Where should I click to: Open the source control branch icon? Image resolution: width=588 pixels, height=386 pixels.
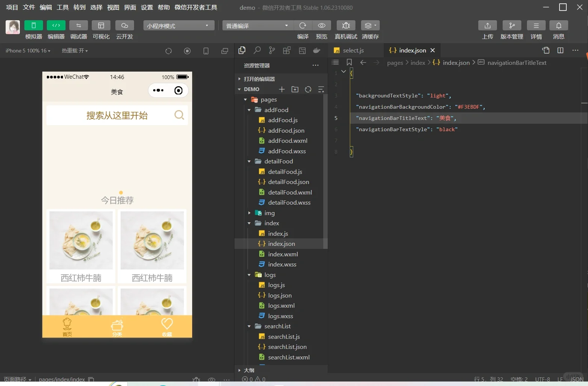tap(272, 50)
